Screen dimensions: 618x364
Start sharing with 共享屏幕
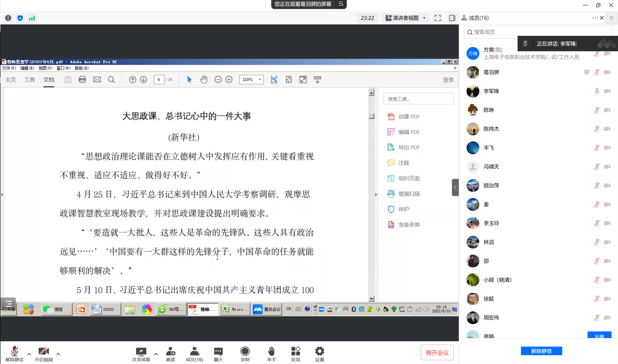(141, 354)
